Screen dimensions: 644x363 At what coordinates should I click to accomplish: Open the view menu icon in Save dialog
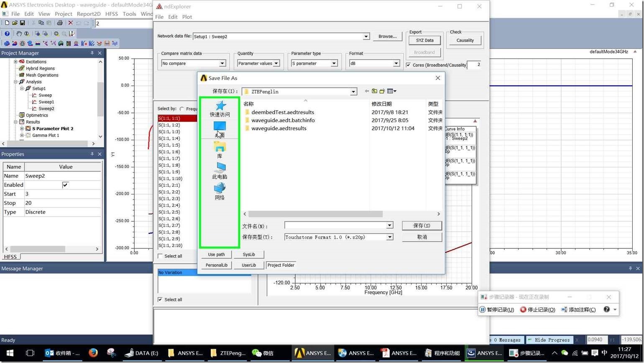click(x=391, y=91)
